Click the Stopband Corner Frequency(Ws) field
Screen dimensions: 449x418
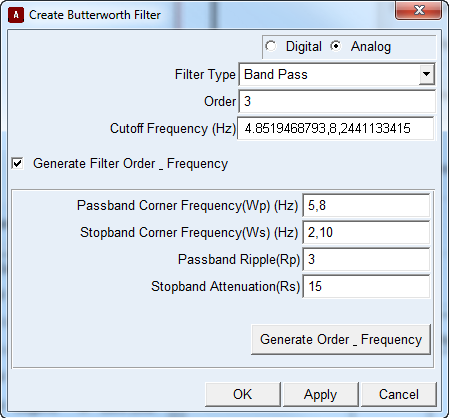pyautogui.click(x=366, y=233)
